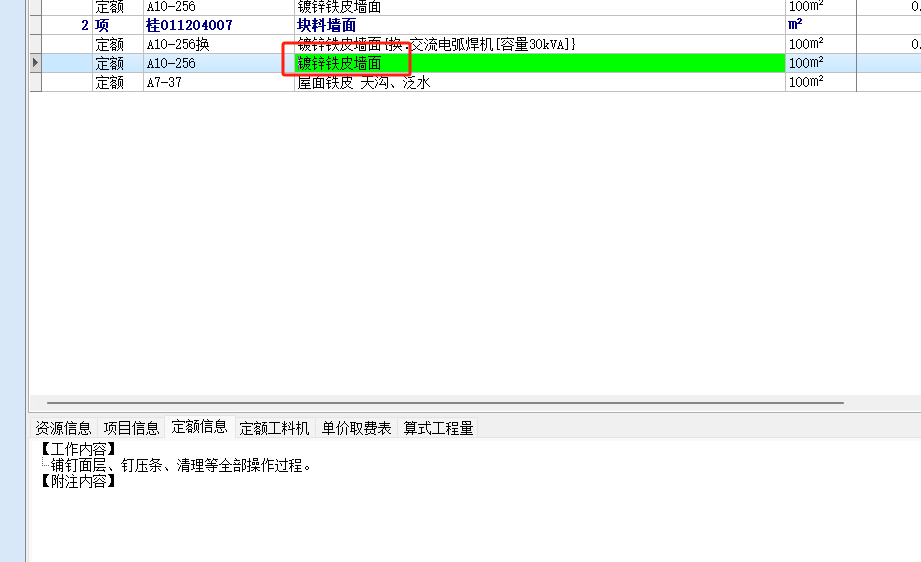Click the 【附注内容】 heading
The image size is (921, 562).
pos(78,482)
